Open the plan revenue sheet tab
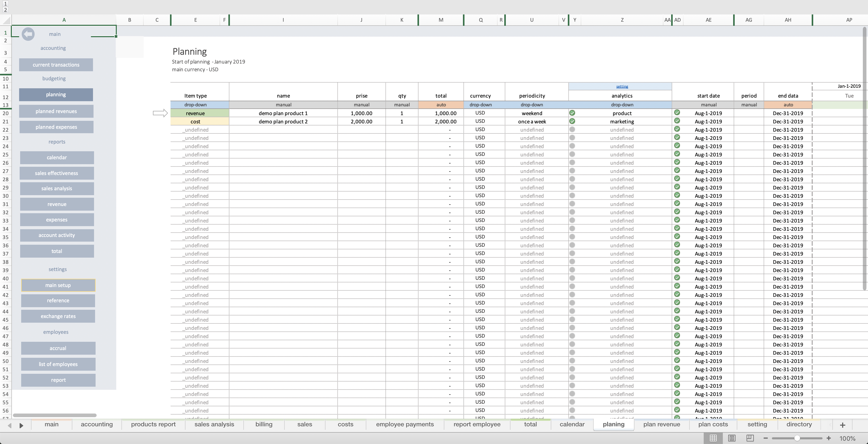Viewport: 868px width, 444px height. pos(661,424)
